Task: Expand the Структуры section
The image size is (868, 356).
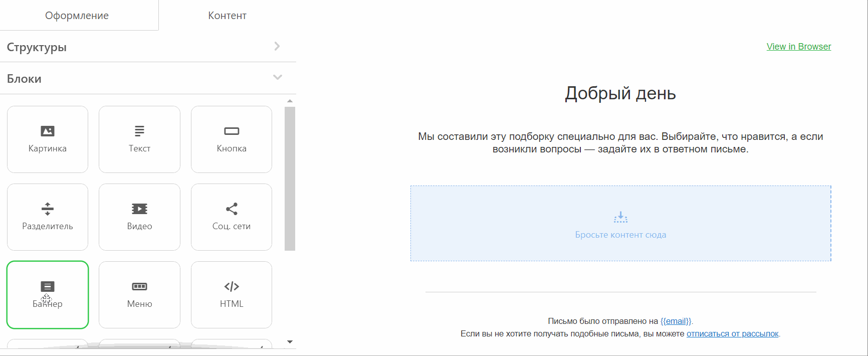Action: 148,47
